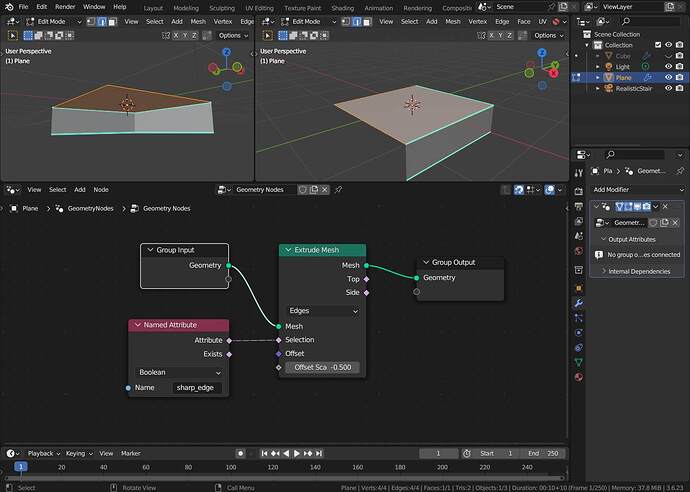This screenshot has height=492, width=690.
Task: Click the timeline auto keying record button
Action: coord(240,453)
